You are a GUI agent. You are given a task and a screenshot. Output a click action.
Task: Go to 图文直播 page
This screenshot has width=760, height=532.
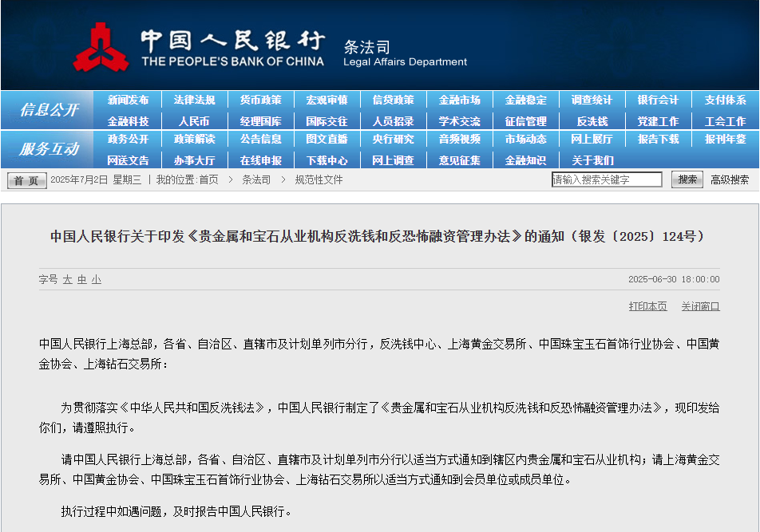pyautogui.click(x=327, y=139)
